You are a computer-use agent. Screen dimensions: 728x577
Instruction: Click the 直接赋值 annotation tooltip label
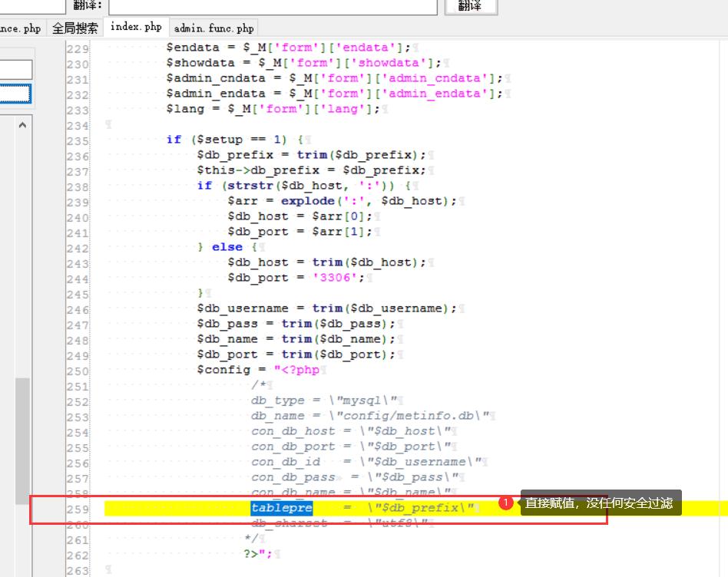pyautogui.click(x=599, y=503)
